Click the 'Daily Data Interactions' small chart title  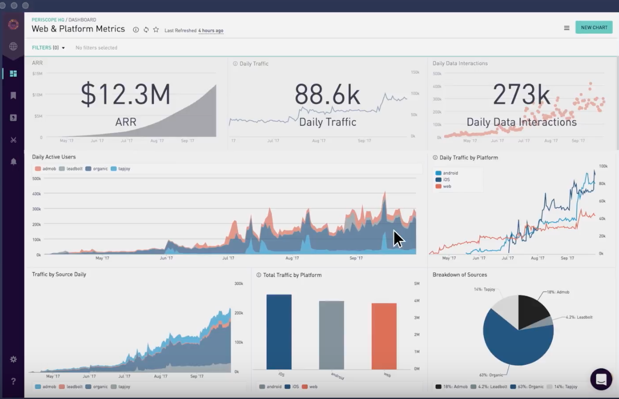460,63
